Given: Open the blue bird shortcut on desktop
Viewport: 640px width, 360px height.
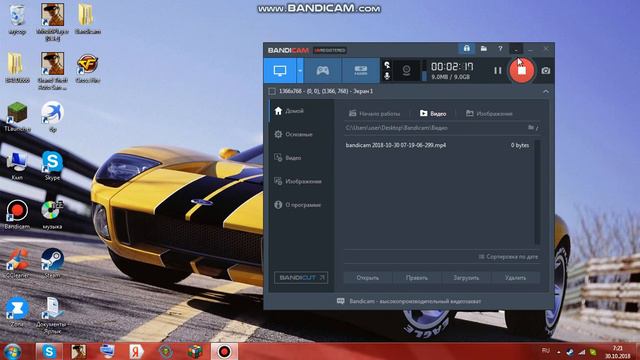Looking at the screenshot, I should 52,117.
